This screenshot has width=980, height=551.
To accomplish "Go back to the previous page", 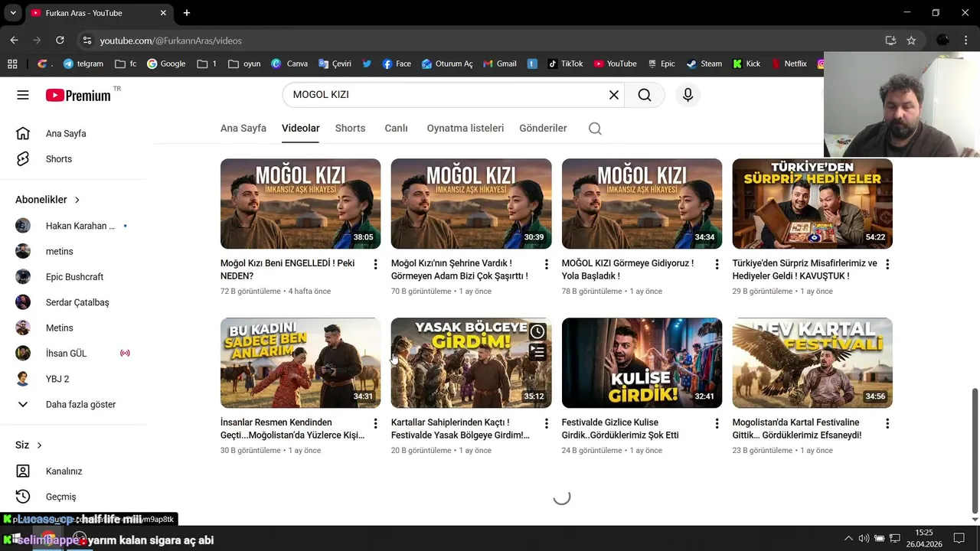I will [14, 41].
